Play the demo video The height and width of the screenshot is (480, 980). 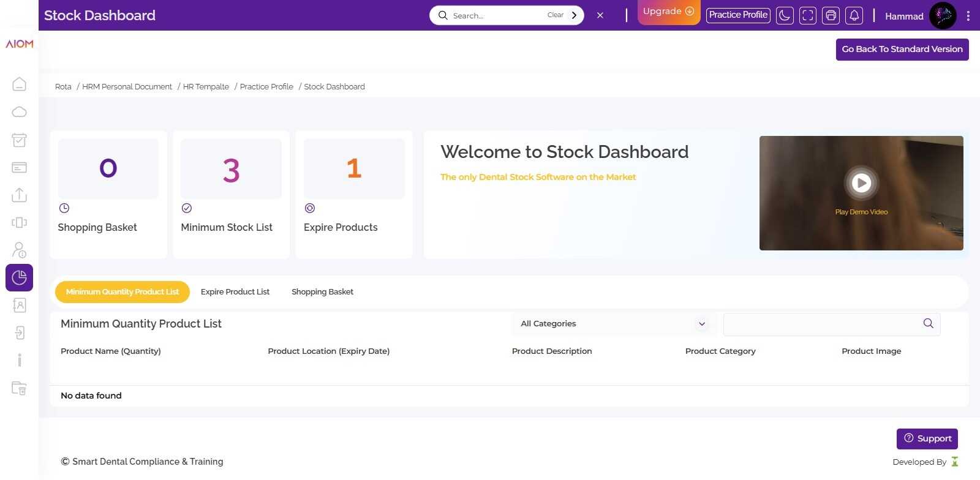click(861, 183)
